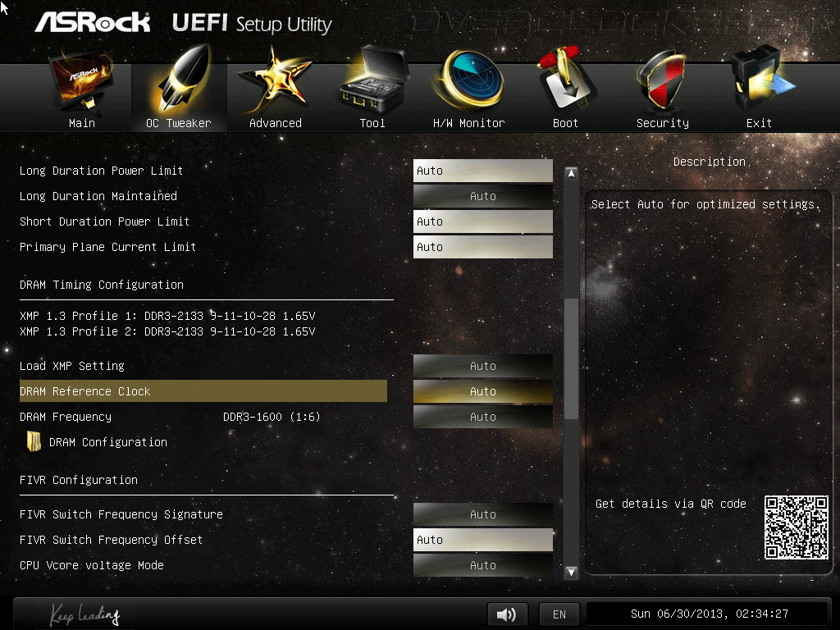The height and width of the screenshot is (630, 840).
Task: Select the Long Duration Maintained label
Action: click(98, 196)
